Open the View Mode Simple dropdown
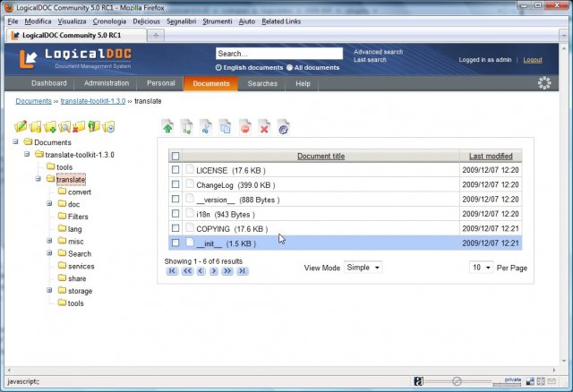This screenshot has width=573, height=392. coord(363,267)
